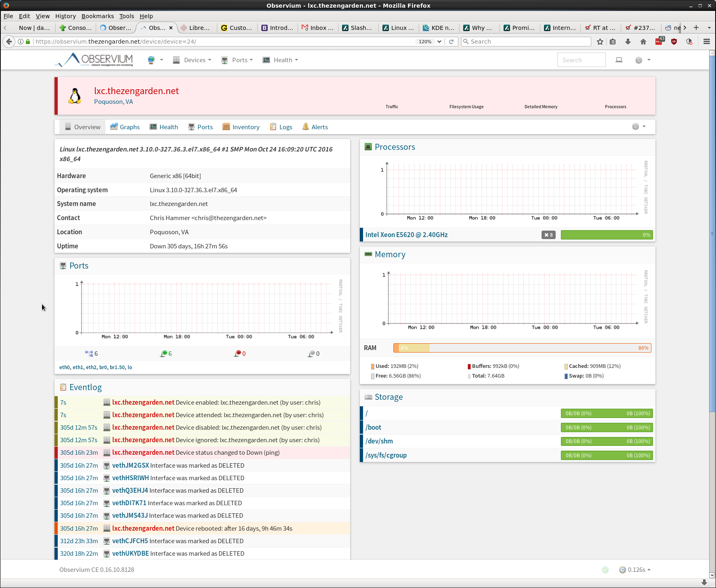Click the Memory panel icon
716x588 pixels.
(368, 254)
